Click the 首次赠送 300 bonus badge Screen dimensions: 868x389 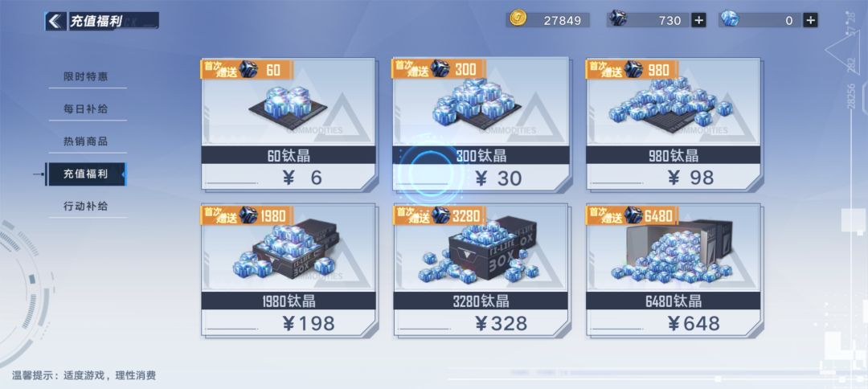coord(439,69)
